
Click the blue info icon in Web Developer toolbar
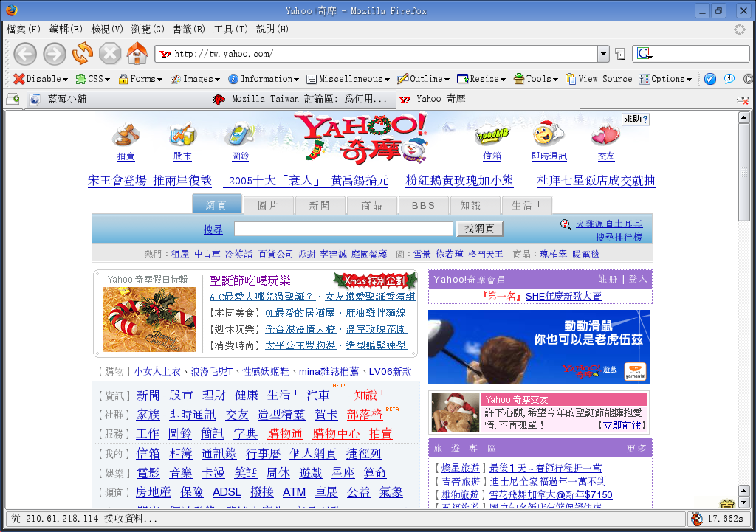pos(729,78)
